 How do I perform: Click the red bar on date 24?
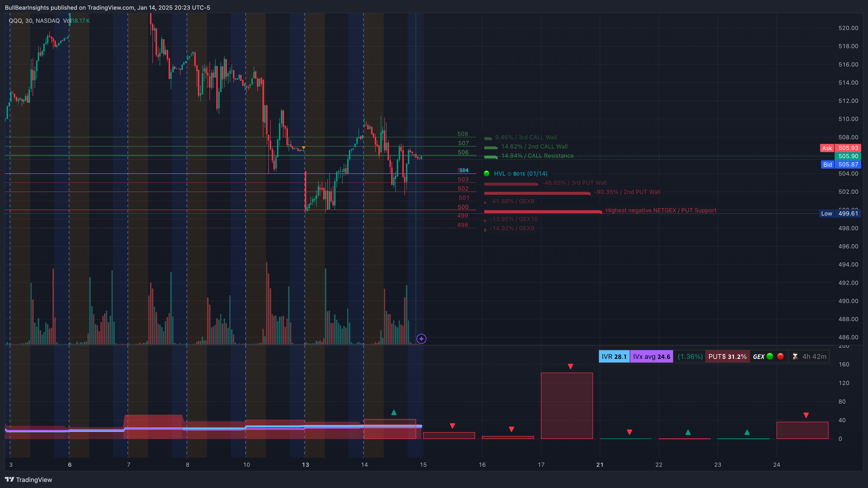pos(802,430)
